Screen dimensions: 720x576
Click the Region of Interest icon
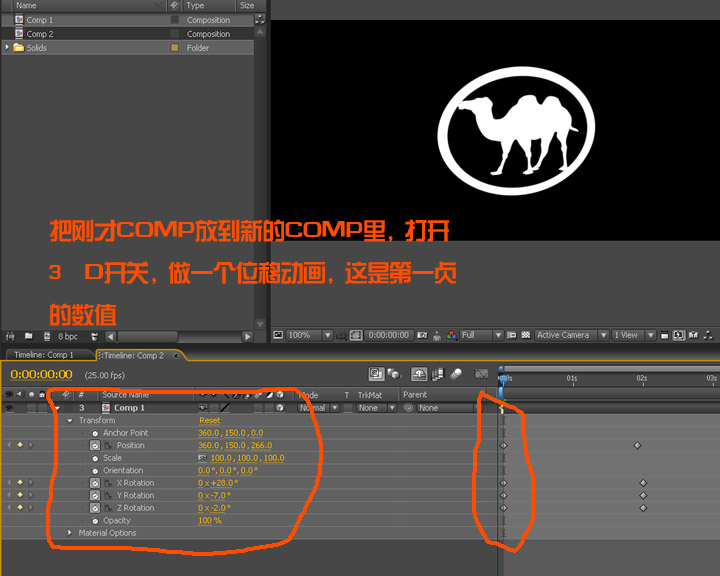click(512, 335)
